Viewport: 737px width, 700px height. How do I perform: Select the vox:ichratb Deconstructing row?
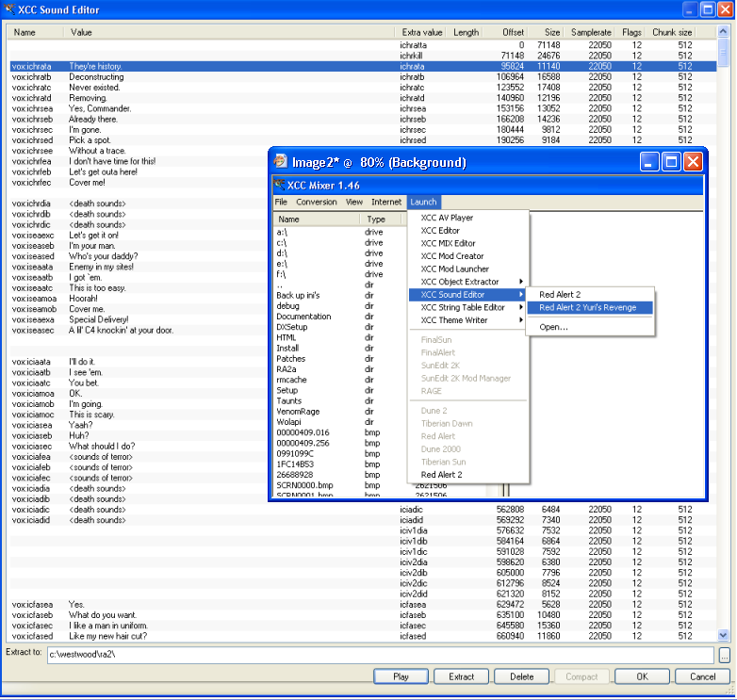[363, 76]
